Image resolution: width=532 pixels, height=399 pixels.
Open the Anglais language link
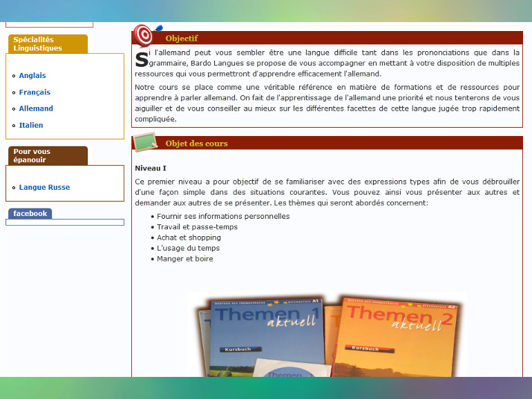(x=32, y=76)
